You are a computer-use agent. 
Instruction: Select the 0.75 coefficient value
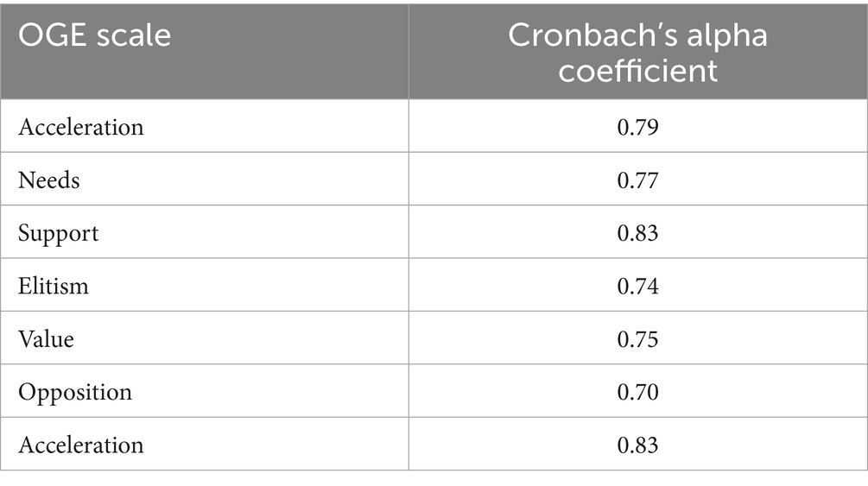tap(637, 339)
